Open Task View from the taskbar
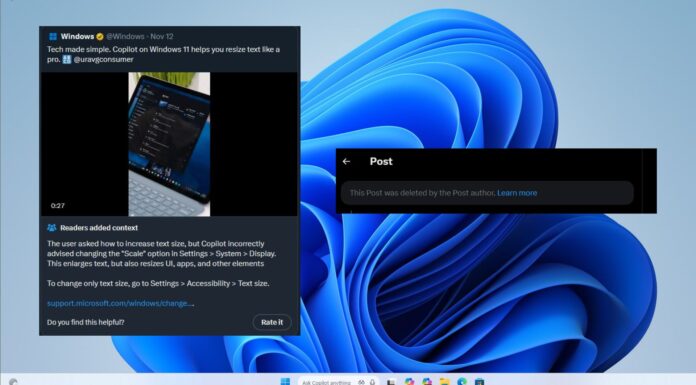 [391, 382]
